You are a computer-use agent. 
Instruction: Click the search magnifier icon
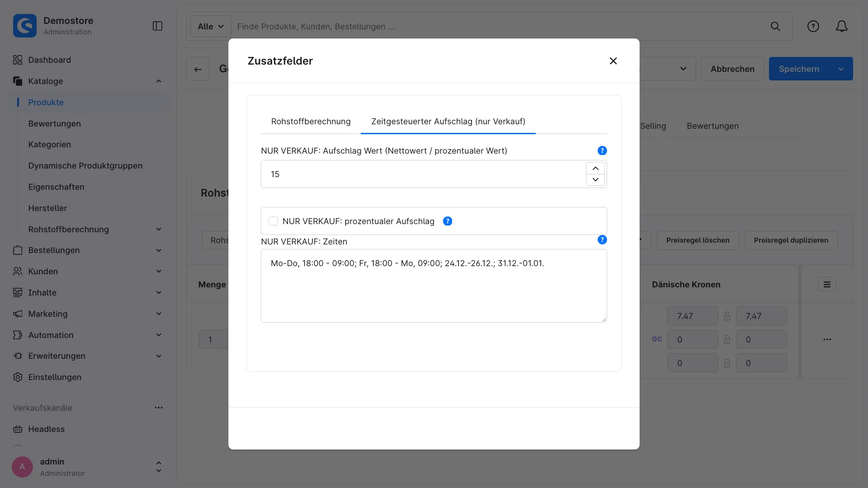click(x=775, y=27)
